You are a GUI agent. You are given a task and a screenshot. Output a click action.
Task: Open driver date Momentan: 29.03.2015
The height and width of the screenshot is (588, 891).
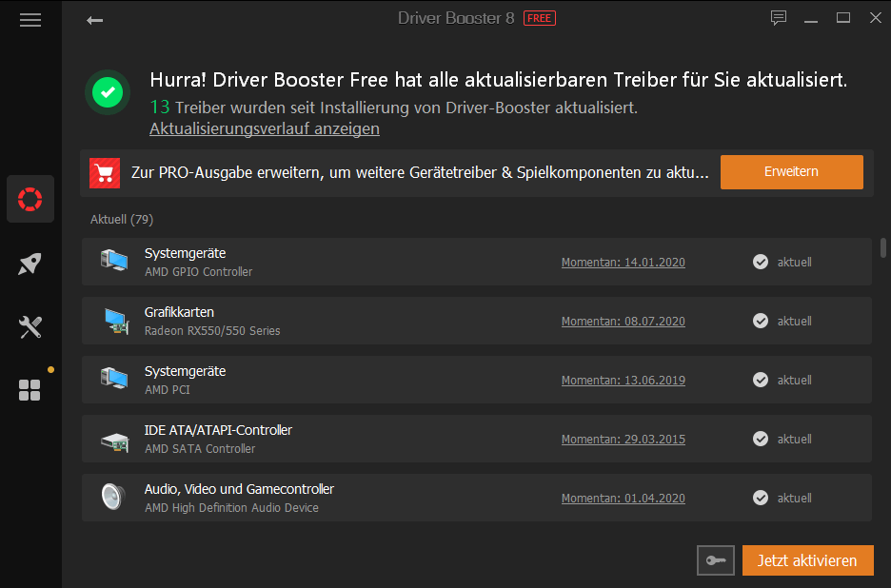[x=624, y=440]
